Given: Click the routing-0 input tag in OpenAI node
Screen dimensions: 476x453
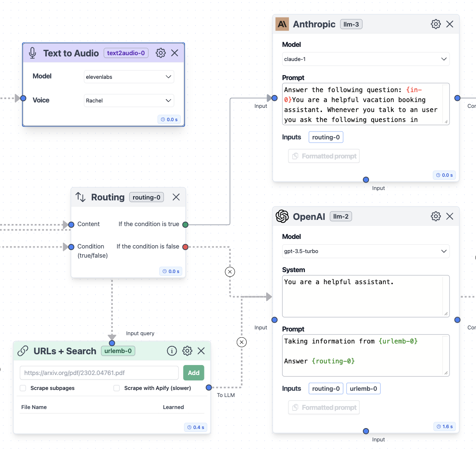Looking at the screenshot, I should coord(326,389).
